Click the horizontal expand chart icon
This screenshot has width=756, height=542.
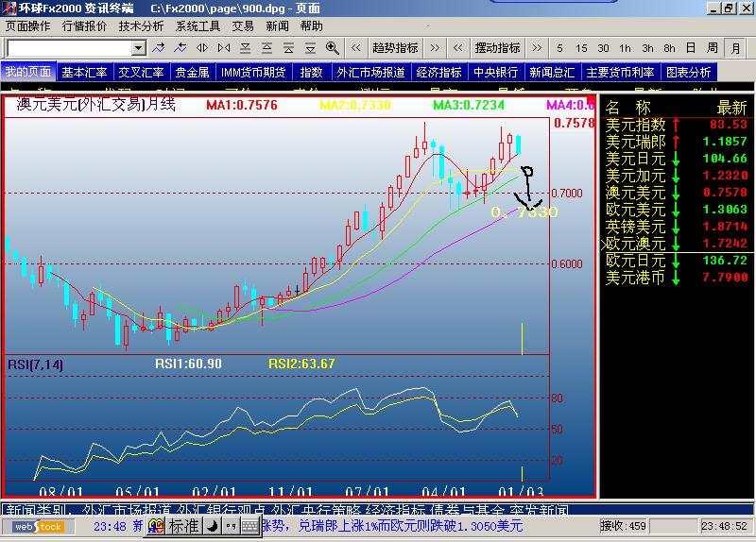202,48
